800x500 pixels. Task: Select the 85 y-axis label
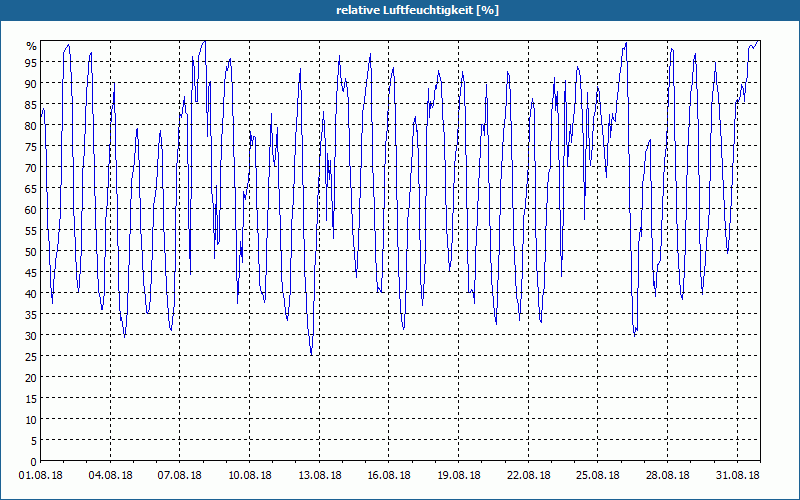(31, 104)
